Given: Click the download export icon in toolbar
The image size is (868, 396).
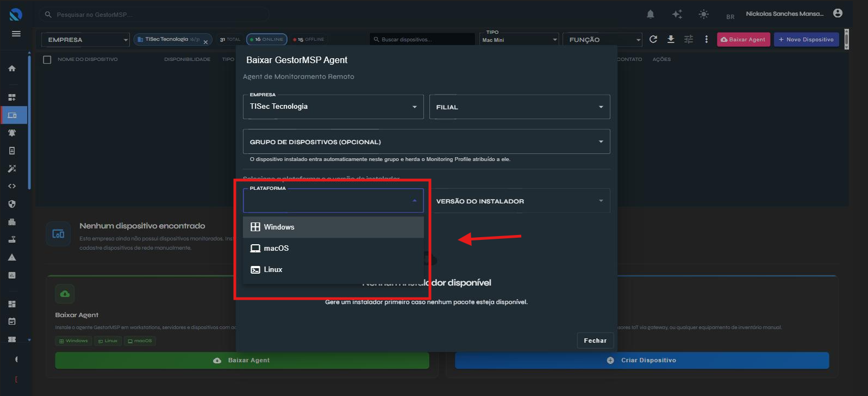Looking at the screenshot, I should [x=671, y=39].
